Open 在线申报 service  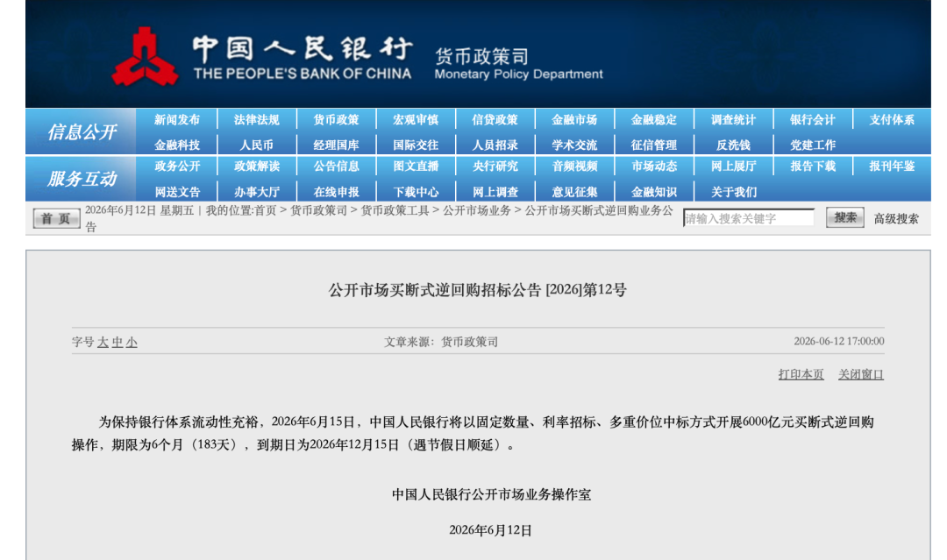click(336, 193)
